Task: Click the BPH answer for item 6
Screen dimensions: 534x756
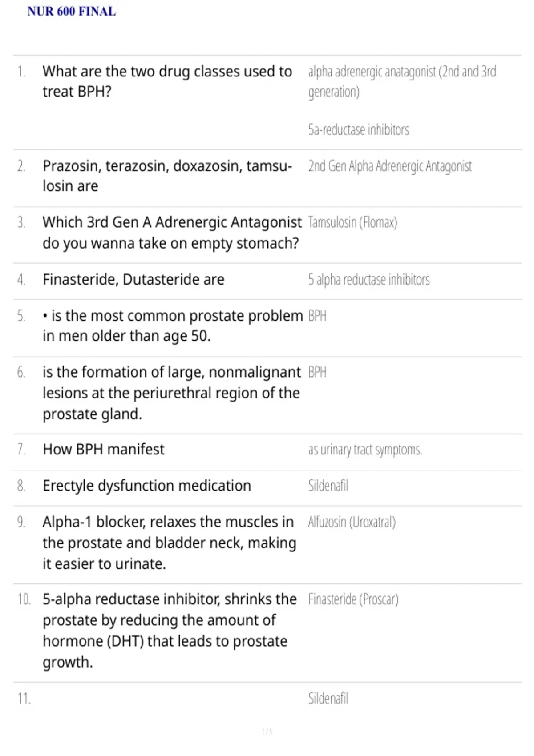Action: click(317, 372)
